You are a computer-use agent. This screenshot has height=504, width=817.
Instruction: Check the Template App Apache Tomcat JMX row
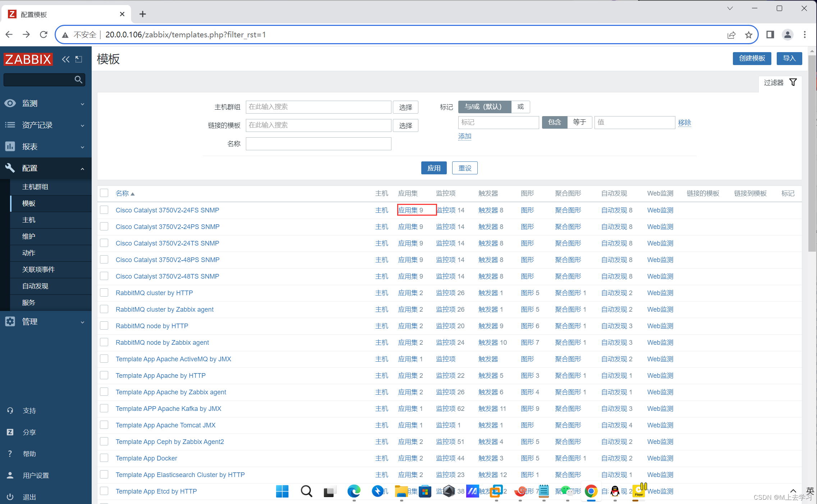[x=104, y=425]
